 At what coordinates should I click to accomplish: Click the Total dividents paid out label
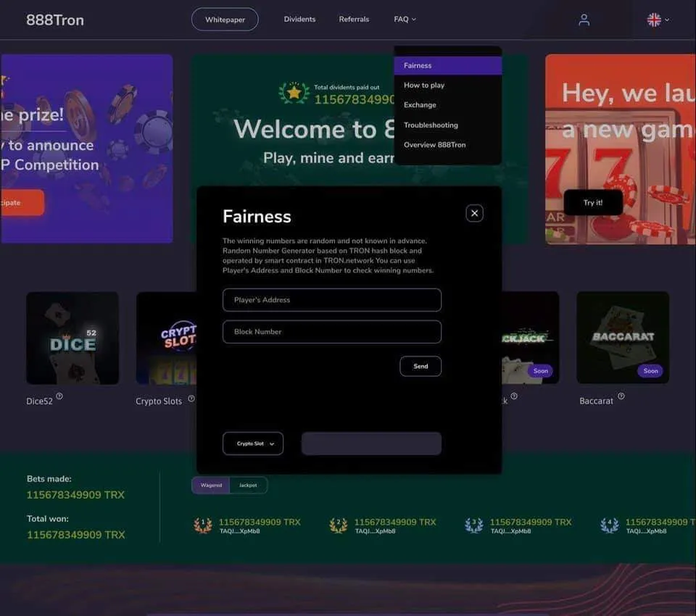tap(347, 88)
